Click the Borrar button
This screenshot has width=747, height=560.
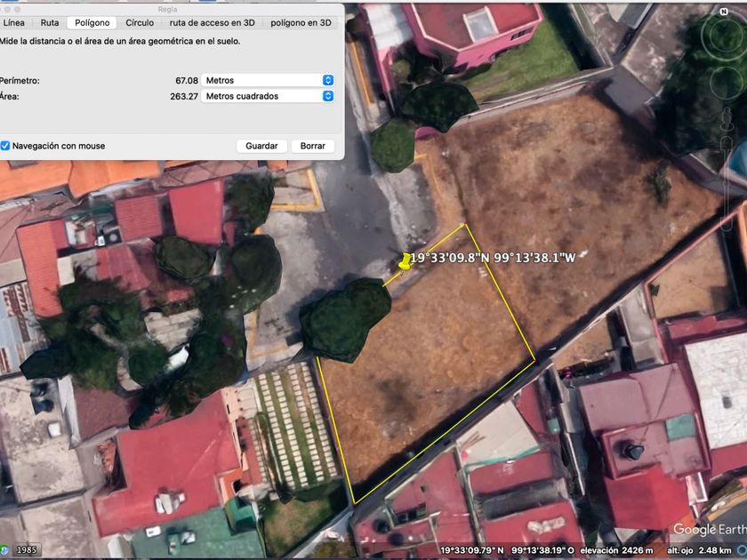312,146
